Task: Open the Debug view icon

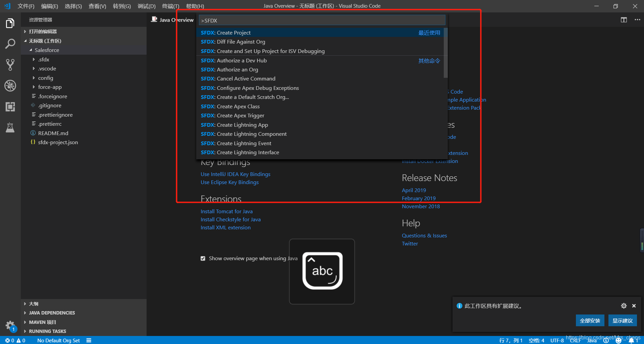Action: tap(10, 86)
